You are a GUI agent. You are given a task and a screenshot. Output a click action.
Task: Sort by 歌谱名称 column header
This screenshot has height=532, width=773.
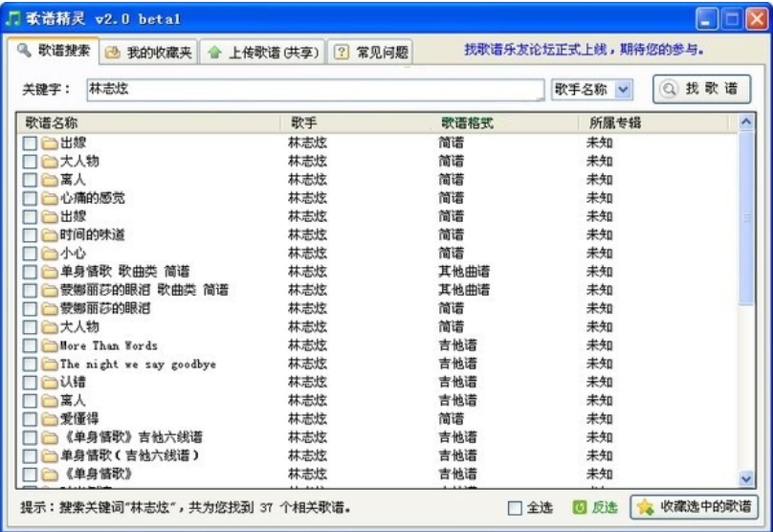click(x=149, y=122)
